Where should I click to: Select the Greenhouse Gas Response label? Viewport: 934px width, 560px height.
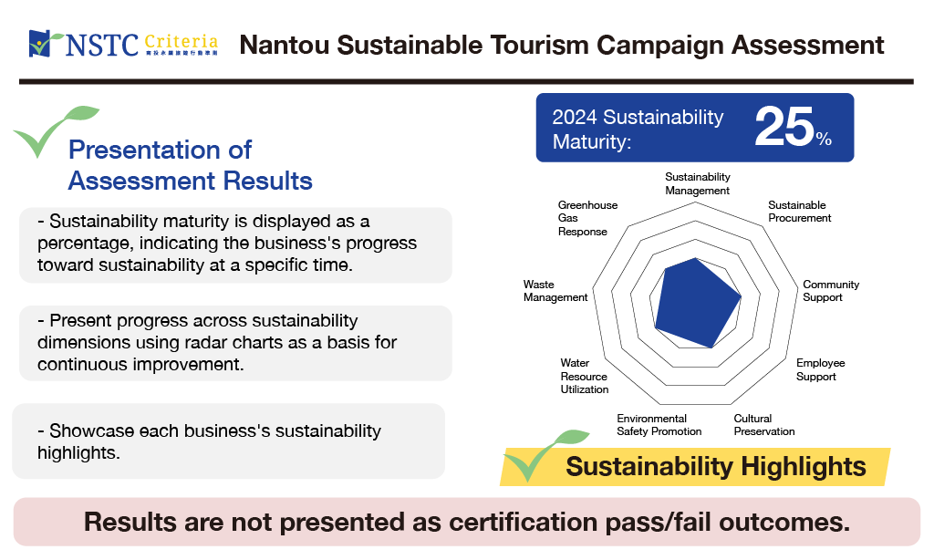coord(587,218)
